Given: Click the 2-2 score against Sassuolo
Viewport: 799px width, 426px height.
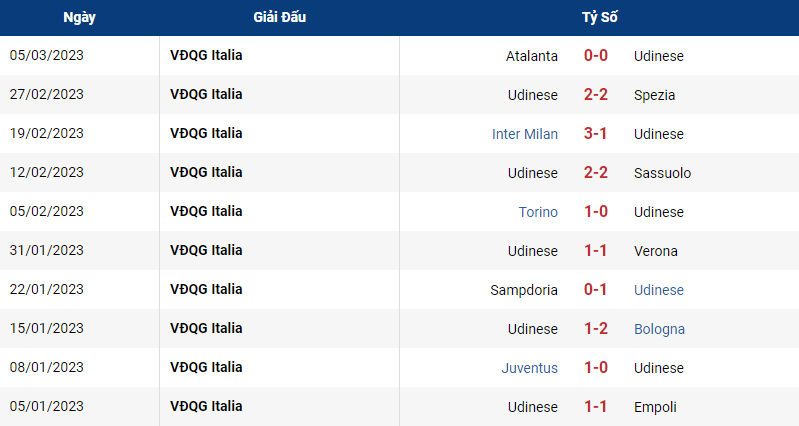Looking at the screenshot, I should coord(596,173).
